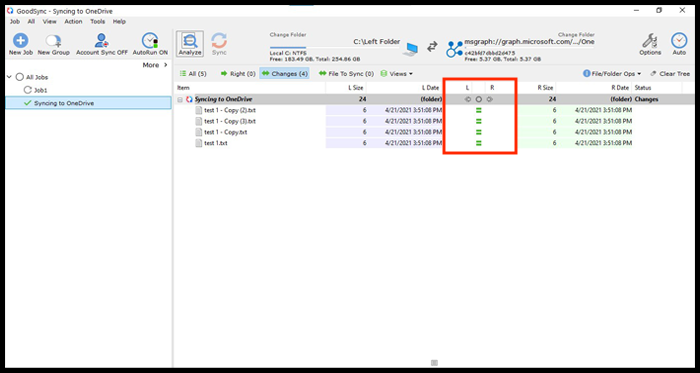Click left Change Folder link
This screenshot has width=700, height=373.
click(x=288, y=35)
